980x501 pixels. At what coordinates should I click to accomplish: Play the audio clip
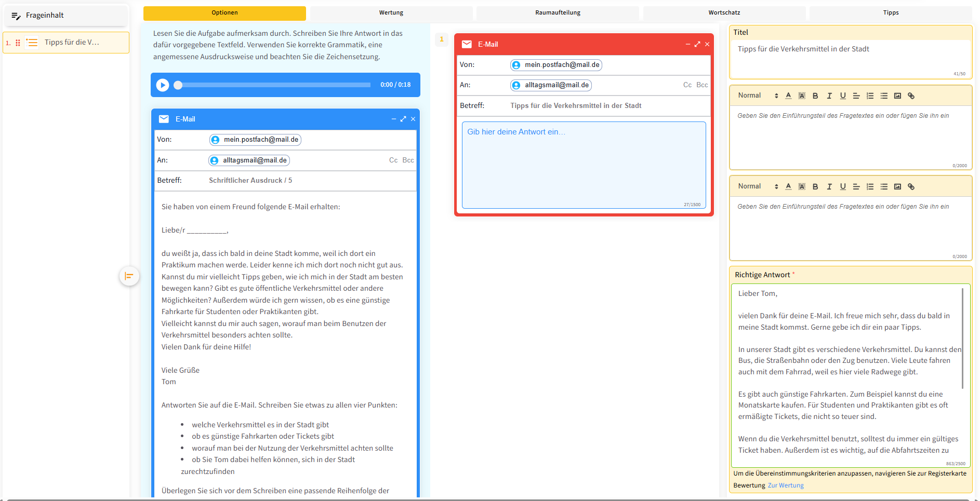[x=163, y=85]
